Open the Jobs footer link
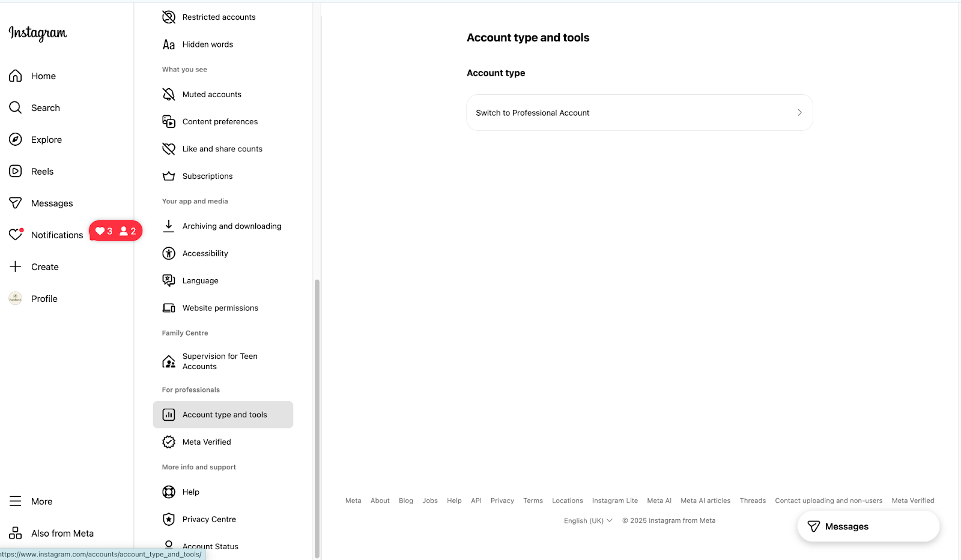 pyautogui.click(x=430, y=501)
